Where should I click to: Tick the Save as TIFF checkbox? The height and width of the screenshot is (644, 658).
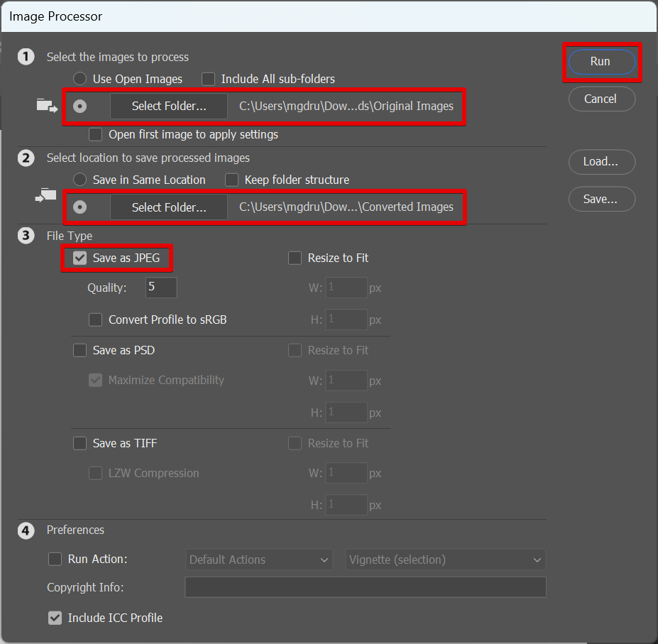81,444
